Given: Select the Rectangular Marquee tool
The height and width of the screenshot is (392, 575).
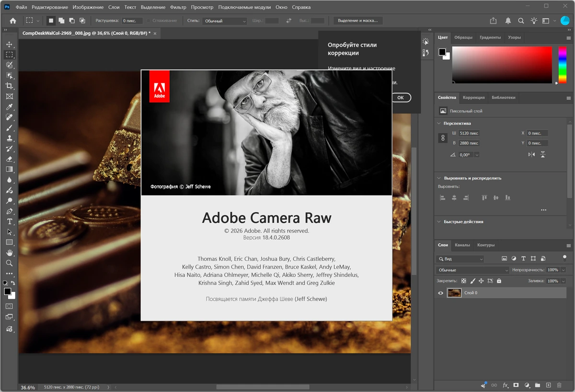Looking at the screenshot, I should [9, 55].
